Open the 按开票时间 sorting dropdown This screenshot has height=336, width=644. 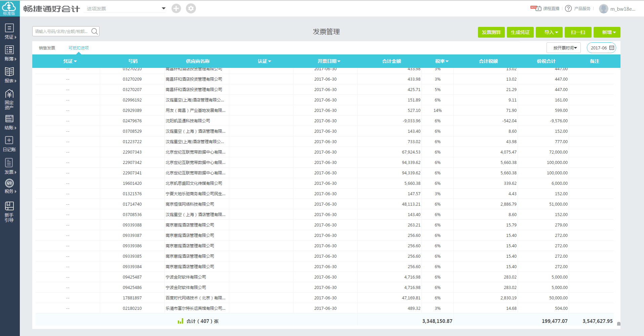[x=563, y=47]
